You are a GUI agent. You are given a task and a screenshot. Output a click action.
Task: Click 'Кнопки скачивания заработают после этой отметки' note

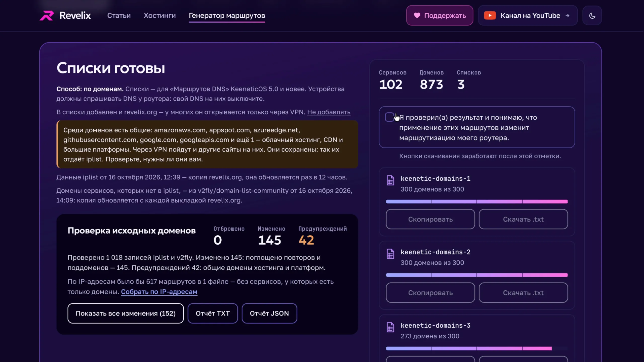[x=480, y=156]
